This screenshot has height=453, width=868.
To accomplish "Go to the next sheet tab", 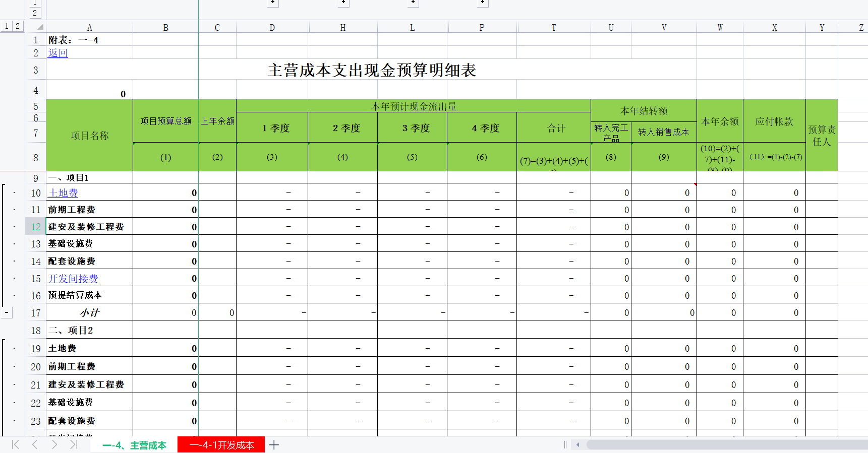I will click(x=54, y=444).
